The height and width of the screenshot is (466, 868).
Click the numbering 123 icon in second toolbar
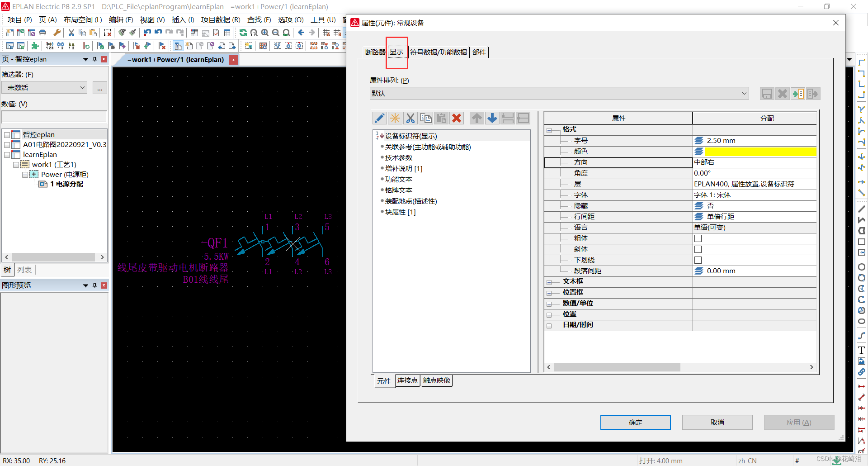[50, 46]
